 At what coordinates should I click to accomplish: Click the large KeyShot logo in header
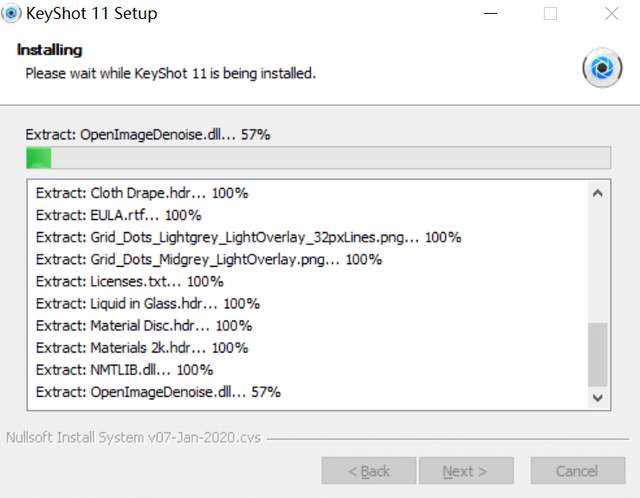pos(602,68)
